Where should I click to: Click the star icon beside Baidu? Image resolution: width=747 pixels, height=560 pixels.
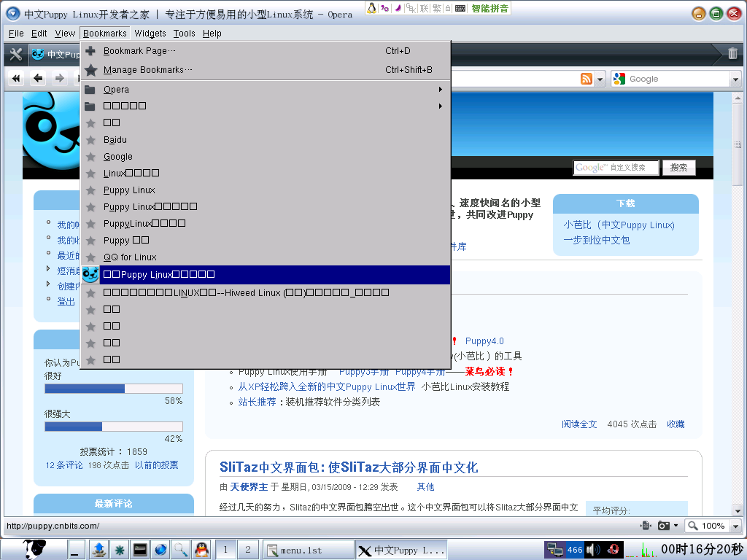[x=90, y=140]
